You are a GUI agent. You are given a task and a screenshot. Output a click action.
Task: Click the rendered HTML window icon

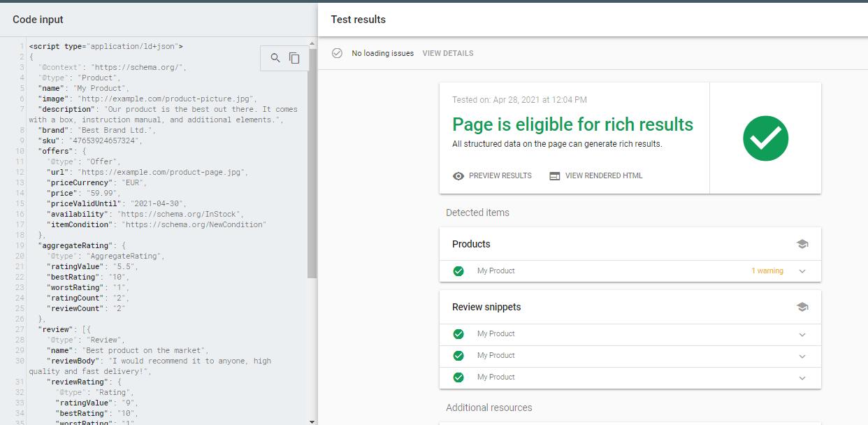555,176
